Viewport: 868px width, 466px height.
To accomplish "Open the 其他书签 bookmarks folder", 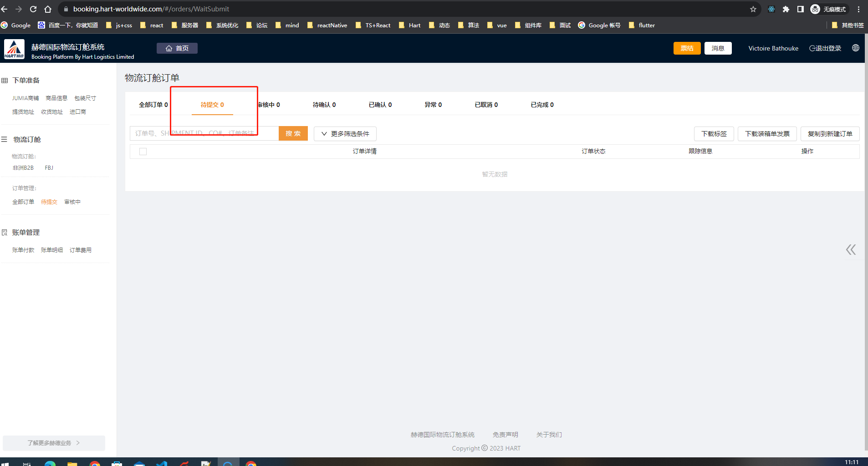I will point(848,25).
